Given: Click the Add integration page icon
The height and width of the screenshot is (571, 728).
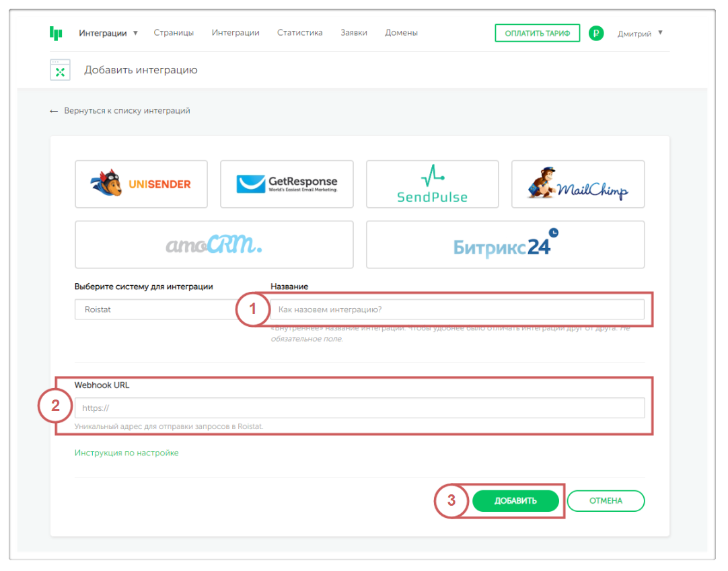Looking at the screenshot, I should pyautogui.click(x=60, y=70).
